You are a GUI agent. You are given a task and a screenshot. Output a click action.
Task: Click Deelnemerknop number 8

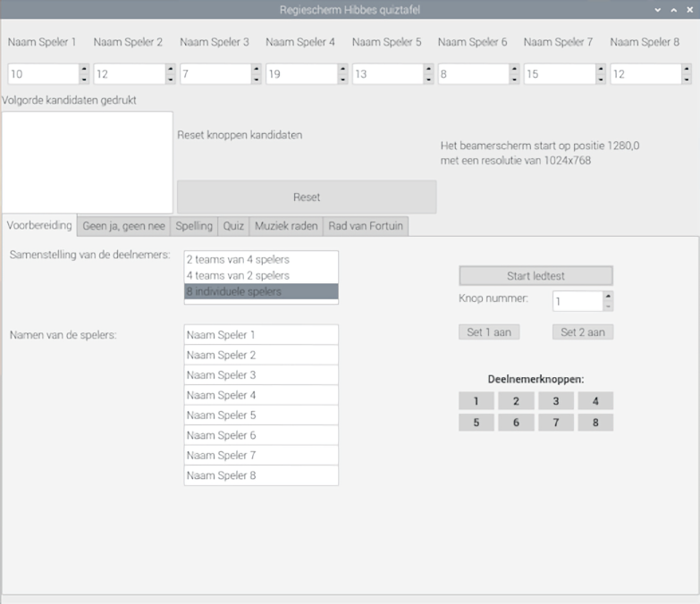595,423
